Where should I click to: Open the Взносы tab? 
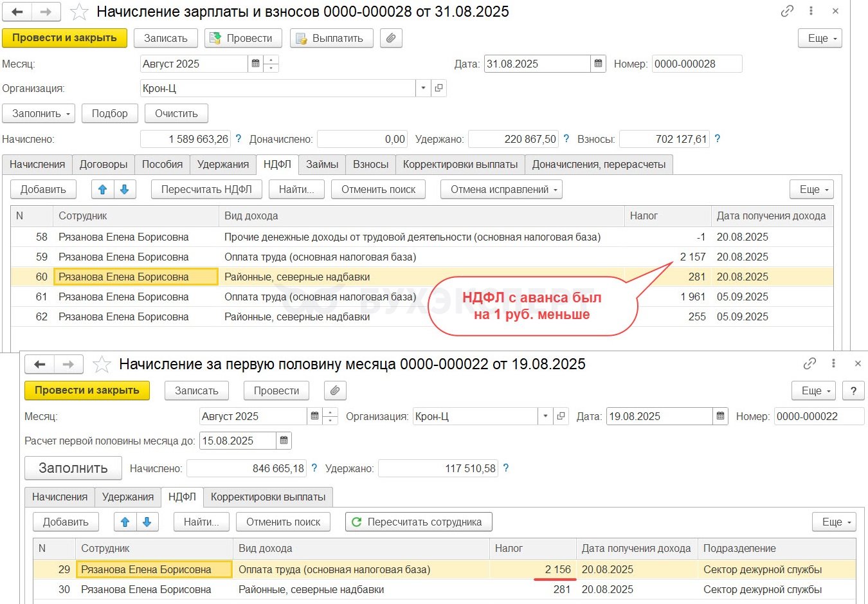tap(371, 164)
